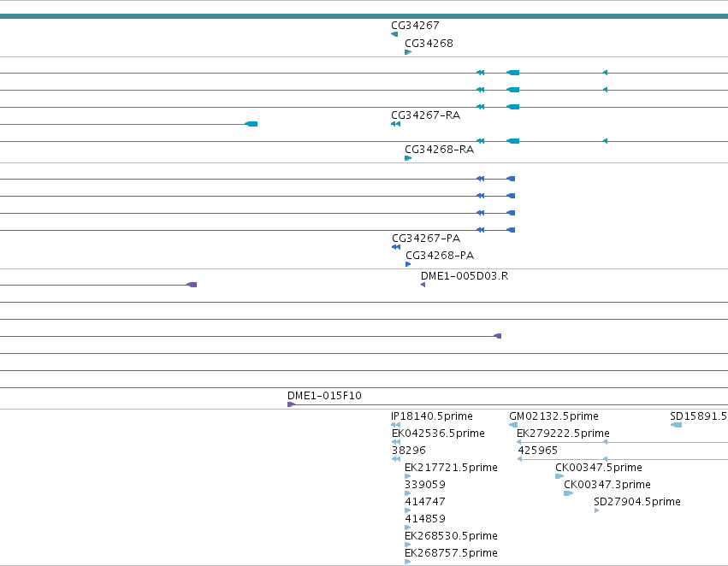Click the teal exon block left of CG34267-RA
Screen dimensions: 728x566
point(252,124)
